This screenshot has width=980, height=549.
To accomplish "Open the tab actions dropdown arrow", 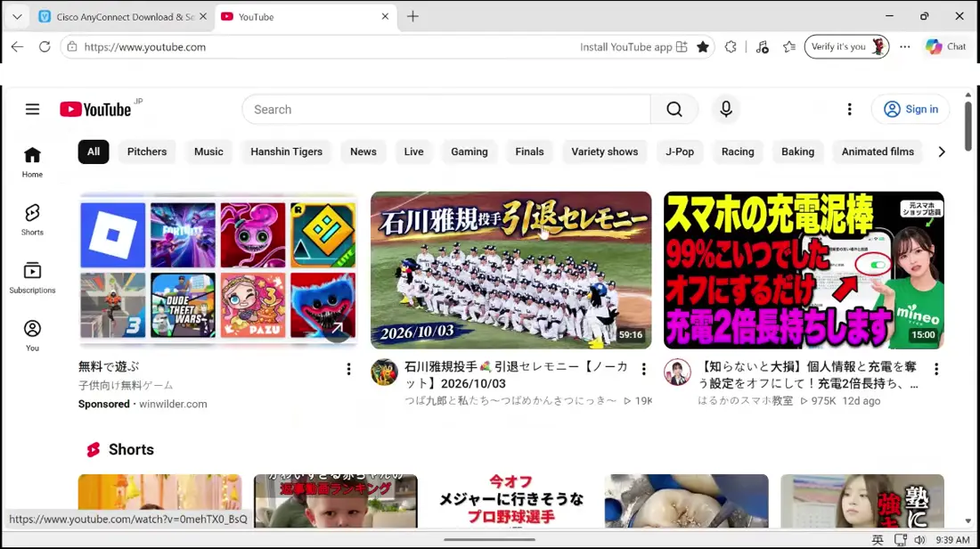I will click(x=17, y=17).
